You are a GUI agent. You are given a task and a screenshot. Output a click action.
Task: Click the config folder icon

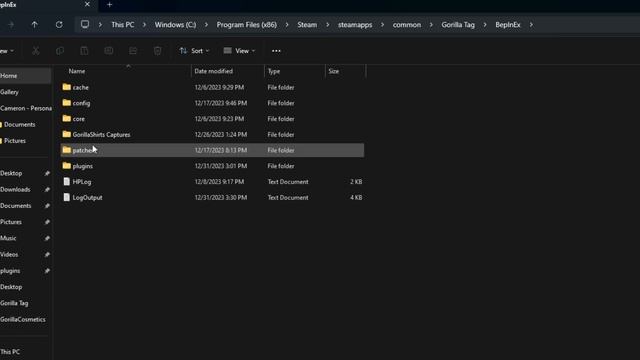(x=67, y=103)
